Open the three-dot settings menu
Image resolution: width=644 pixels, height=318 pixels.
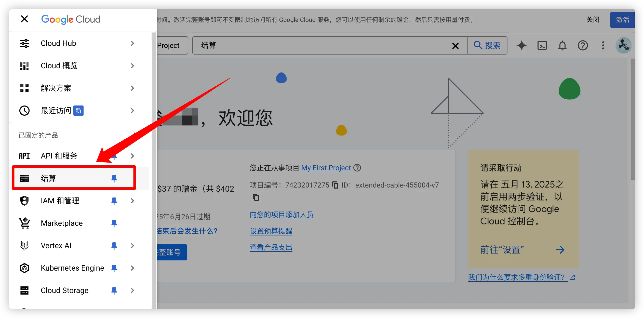click(x=603, y=45)
